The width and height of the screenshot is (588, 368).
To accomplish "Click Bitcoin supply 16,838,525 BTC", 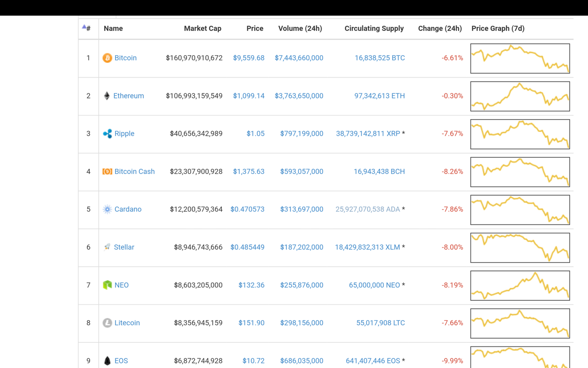I will coord(380,58).
